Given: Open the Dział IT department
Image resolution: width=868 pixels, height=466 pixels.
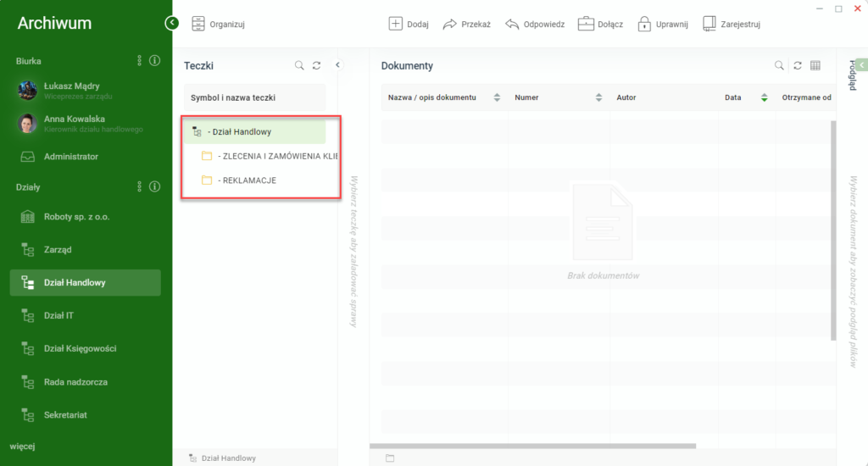Looking at the screenshot, I should click(x=86, y=315).
